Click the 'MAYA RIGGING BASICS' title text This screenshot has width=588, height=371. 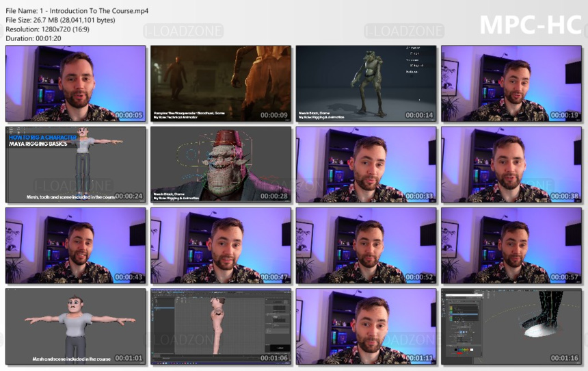(38, 144)
